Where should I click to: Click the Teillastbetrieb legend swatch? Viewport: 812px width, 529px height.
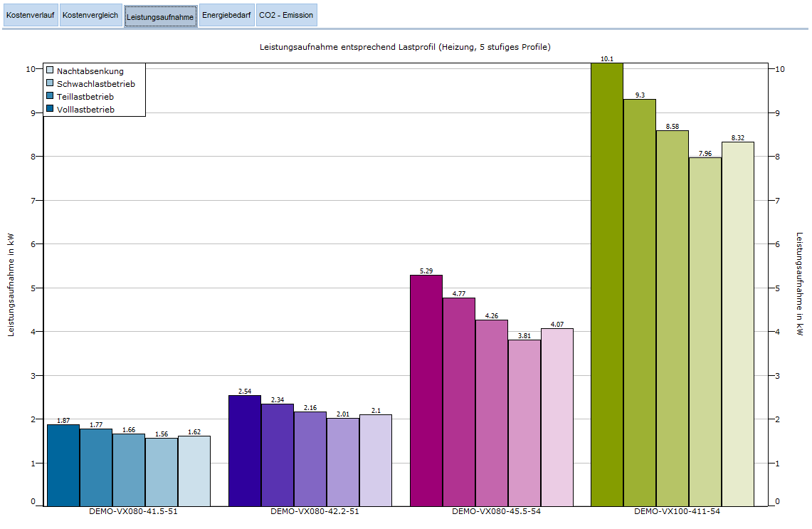pyautogui.click(x=50, y=96)
